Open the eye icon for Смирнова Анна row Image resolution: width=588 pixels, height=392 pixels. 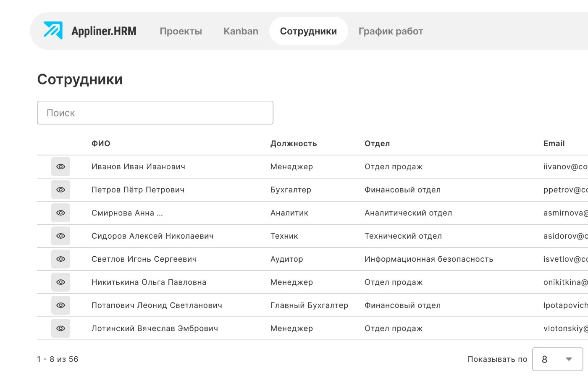[60, 213]
